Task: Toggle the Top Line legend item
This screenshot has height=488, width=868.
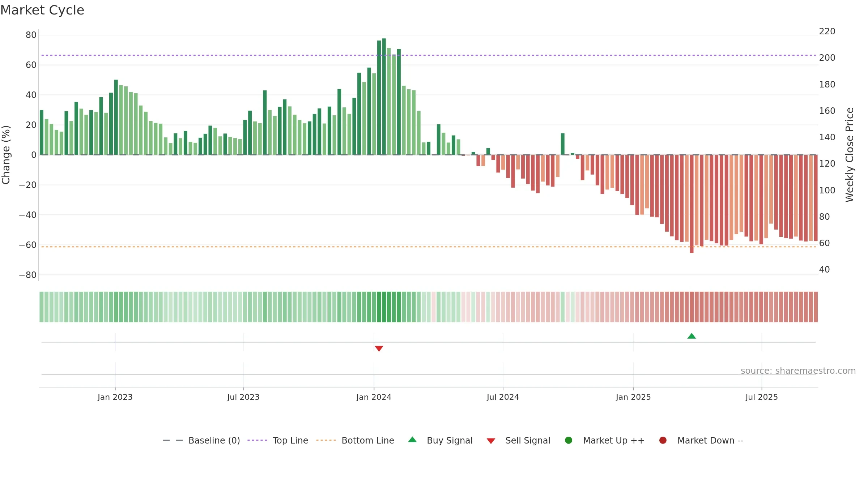Action: (278, 440)
